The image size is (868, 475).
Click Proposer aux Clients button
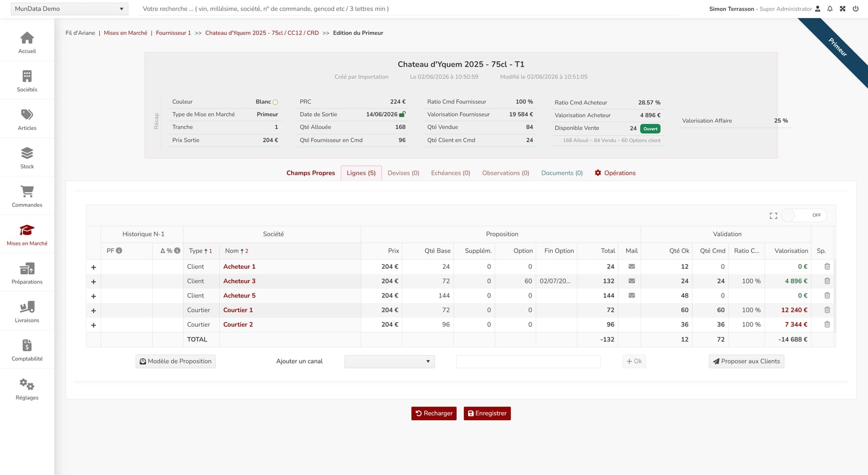(x=746, y=362)
